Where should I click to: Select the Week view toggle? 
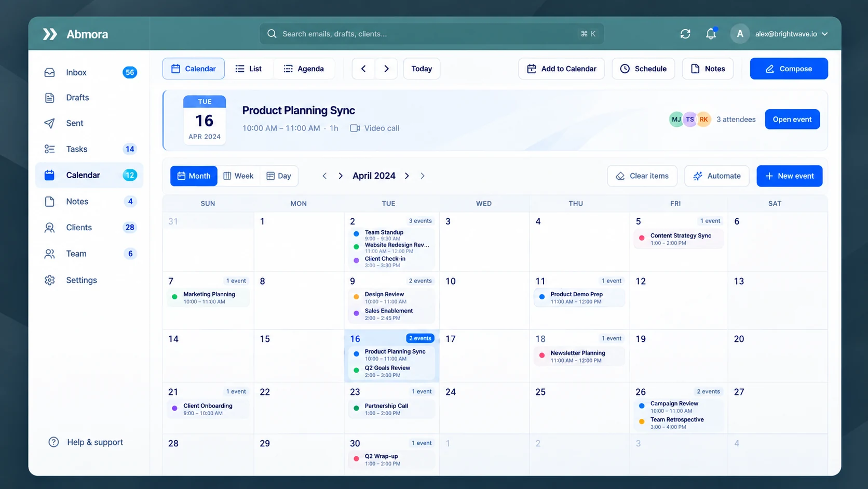point(239,176)
